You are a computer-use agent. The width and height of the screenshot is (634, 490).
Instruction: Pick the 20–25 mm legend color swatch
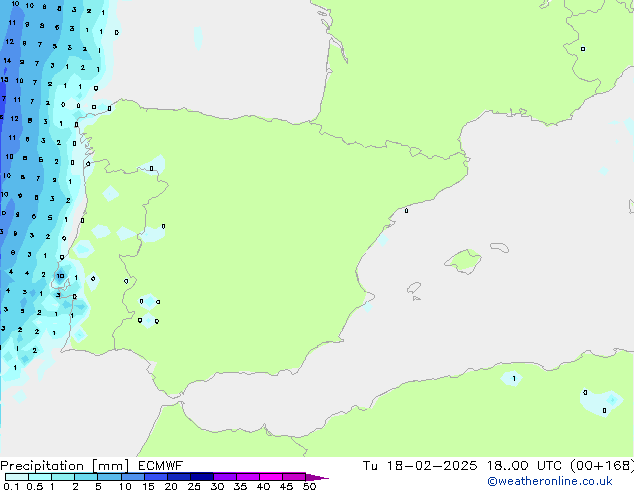(178, 477)
